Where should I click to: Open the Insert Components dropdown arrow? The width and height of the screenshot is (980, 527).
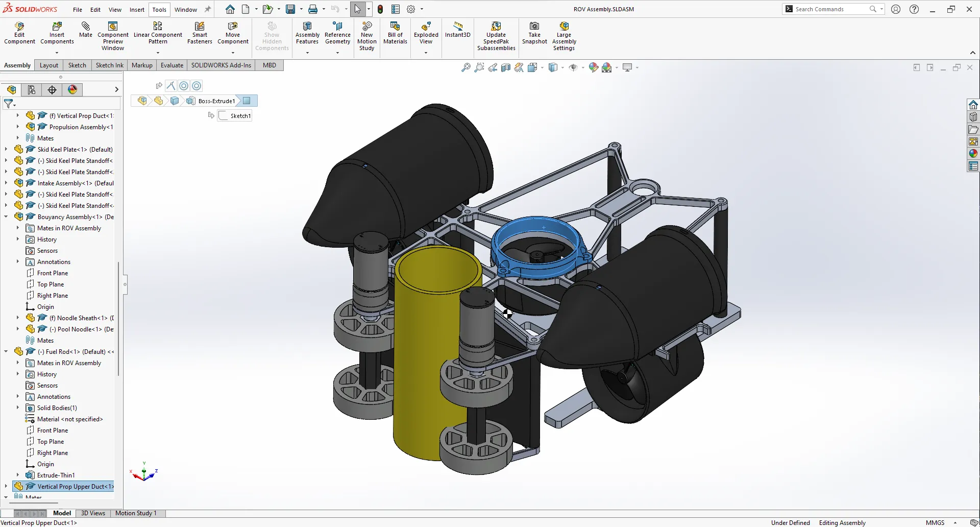[57, 53]
